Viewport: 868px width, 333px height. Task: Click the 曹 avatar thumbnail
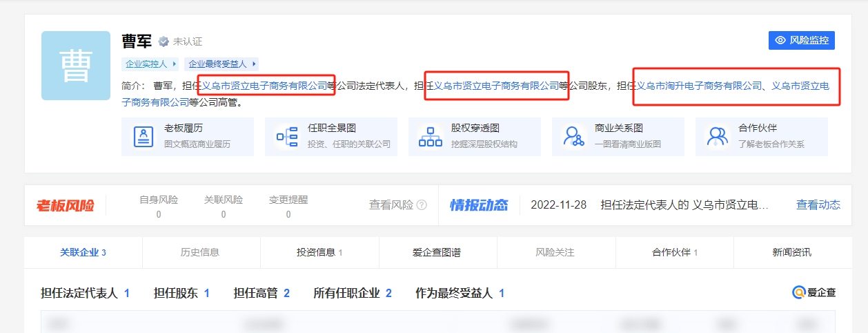76,66
